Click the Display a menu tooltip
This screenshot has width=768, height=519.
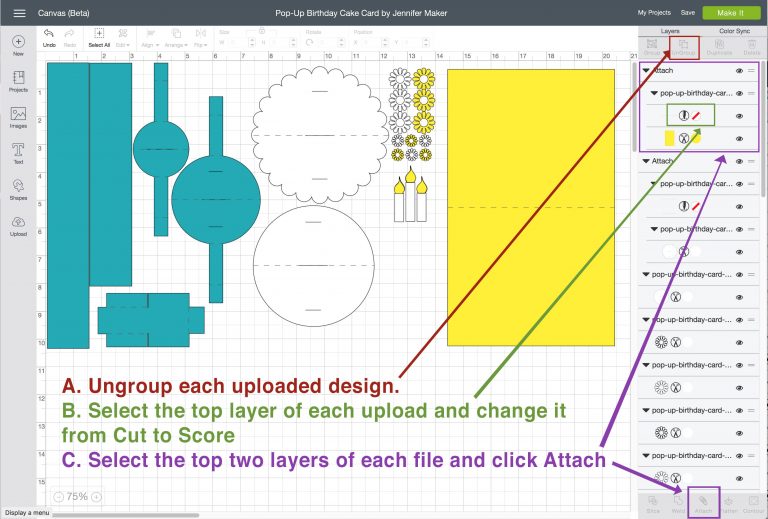coord(27,512)
